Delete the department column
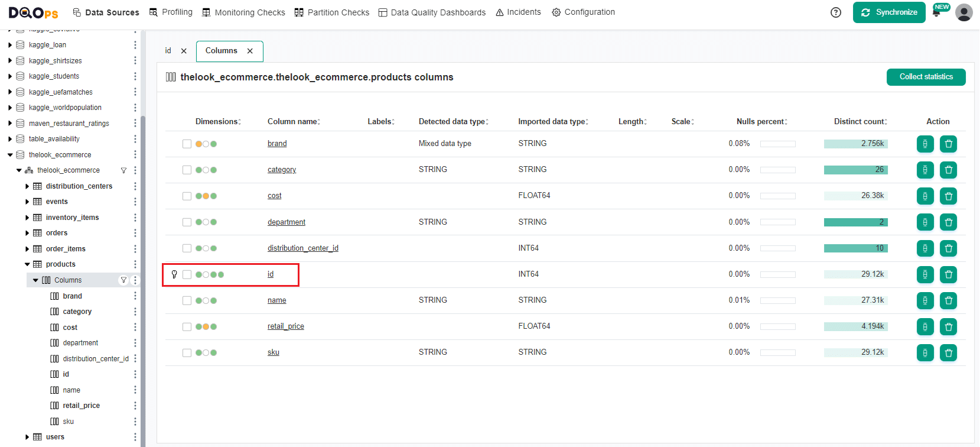The height and width of the screenshot is (447, 980). 948,222
